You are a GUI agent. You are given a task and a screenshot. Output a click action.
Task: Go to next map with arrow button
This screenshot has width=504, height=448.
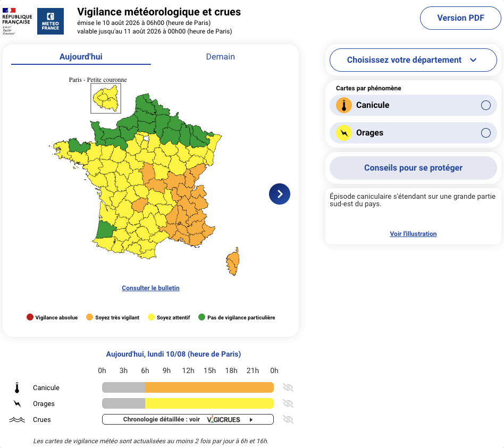point(280,194)
